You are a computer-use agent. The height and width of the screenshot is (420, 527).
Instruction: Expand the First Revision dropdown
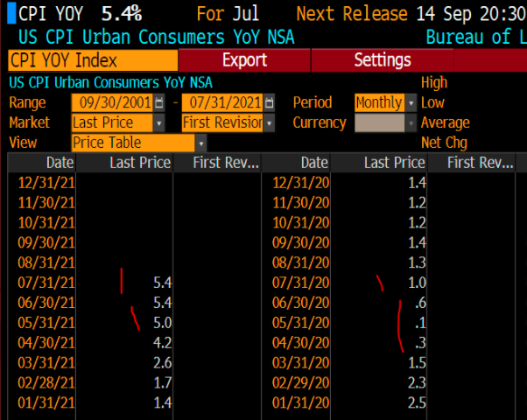[x=269, y=123]
